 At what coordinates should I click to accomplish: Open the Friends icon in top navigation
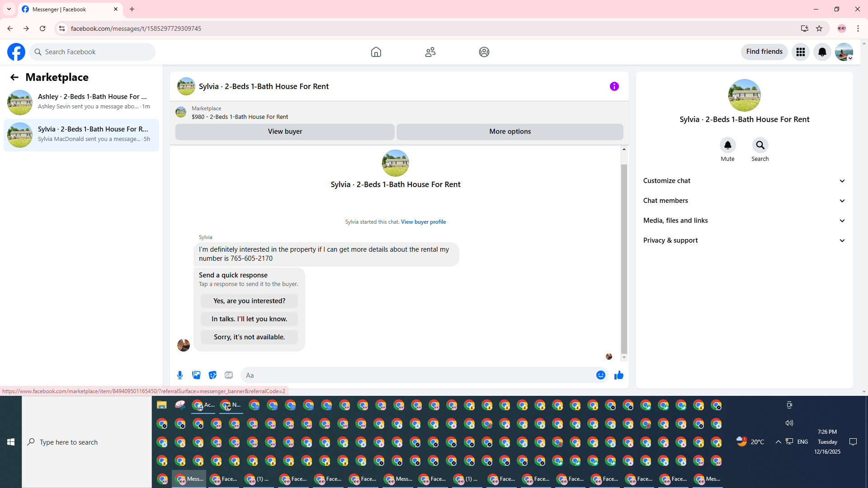[430, 52]
